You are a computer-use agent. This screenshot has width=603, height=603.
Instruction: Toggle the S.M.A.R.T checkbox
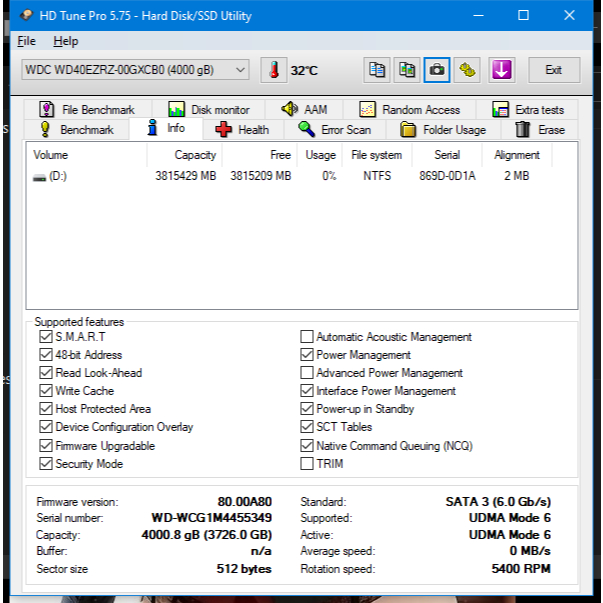pos(46,337)
